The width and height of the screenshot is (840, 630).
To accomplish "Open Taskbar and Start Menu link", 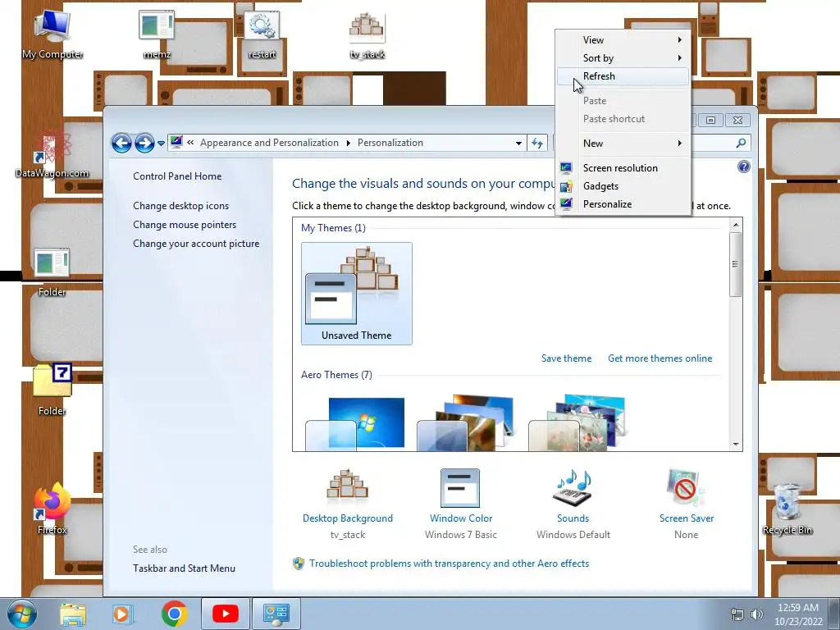I will [185, 568].
